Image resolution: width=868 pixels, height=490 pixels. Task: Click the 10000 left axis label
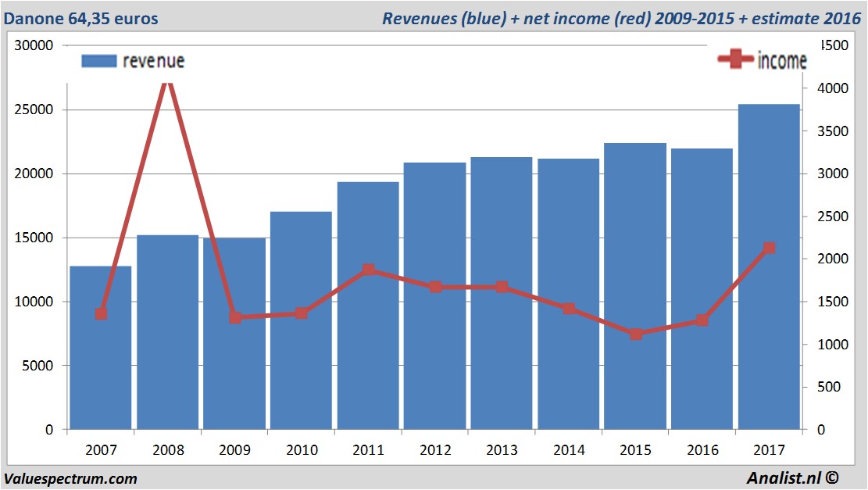point(34,302)
